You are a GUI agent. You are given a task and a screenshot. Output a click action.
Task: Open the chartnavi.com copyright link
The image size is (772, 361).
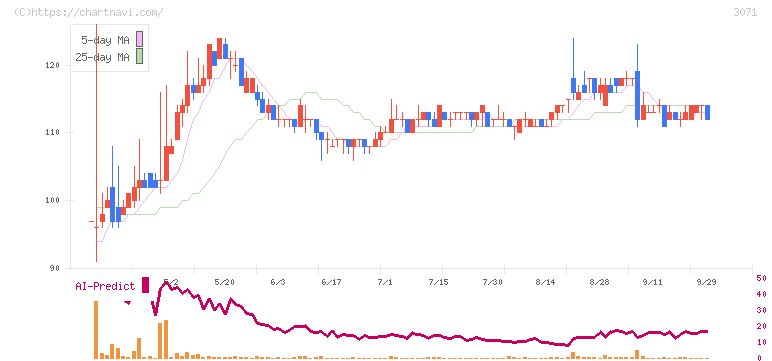[x=89, y=12]
